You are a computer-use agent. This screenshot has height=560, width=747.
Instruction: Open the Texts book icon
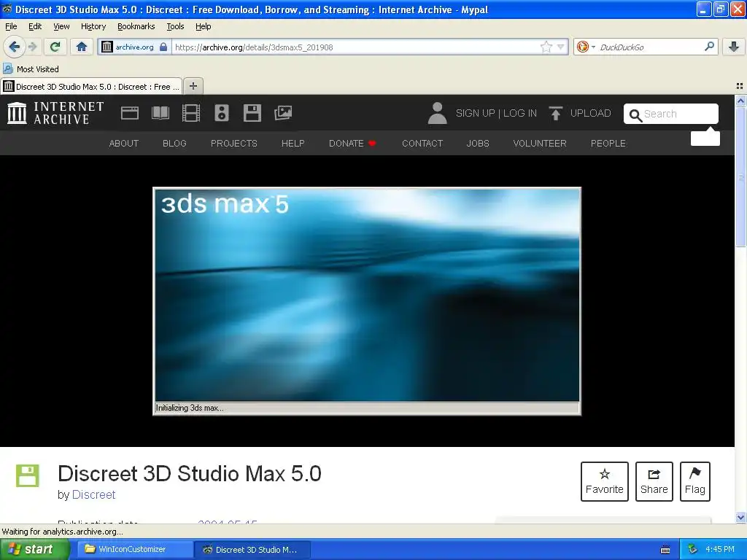160,113
